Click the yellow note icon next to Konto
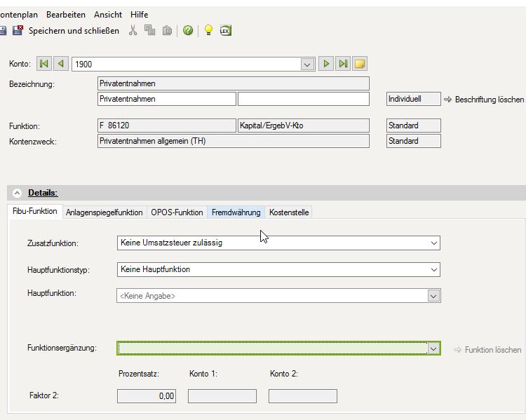This screenshot has width=526, height=420. [x=360, y=64]
